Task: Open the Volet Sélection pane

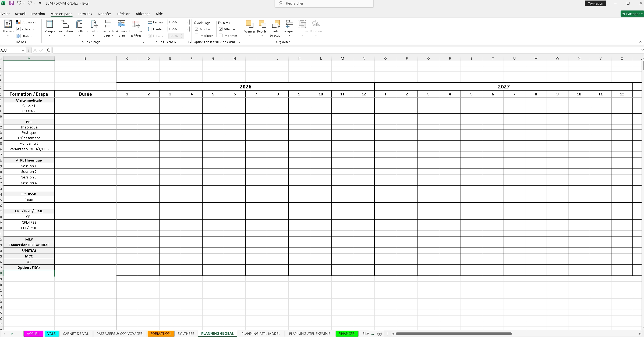Action: pyautogui.click(x=276, y=28)
